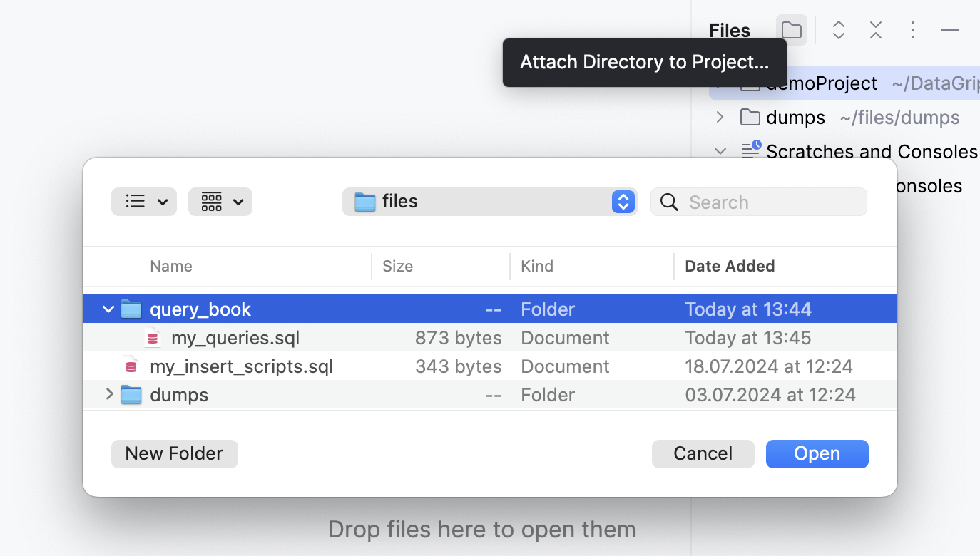Click the Attach Directory to Project icon
Image resolution: width=980 pixels, height=556 pixels.
coord(791,30)
